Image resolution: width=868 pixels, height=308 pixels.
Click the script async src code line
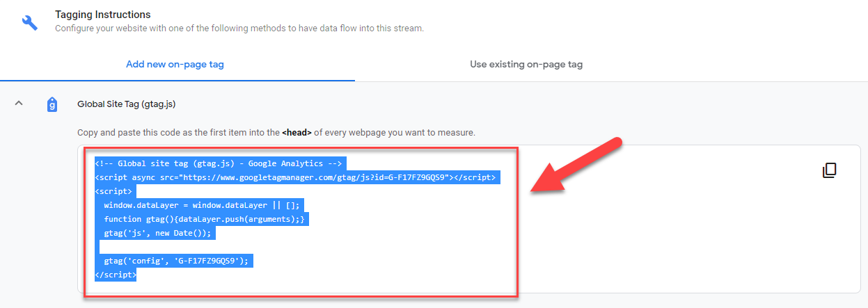(295, 178)
